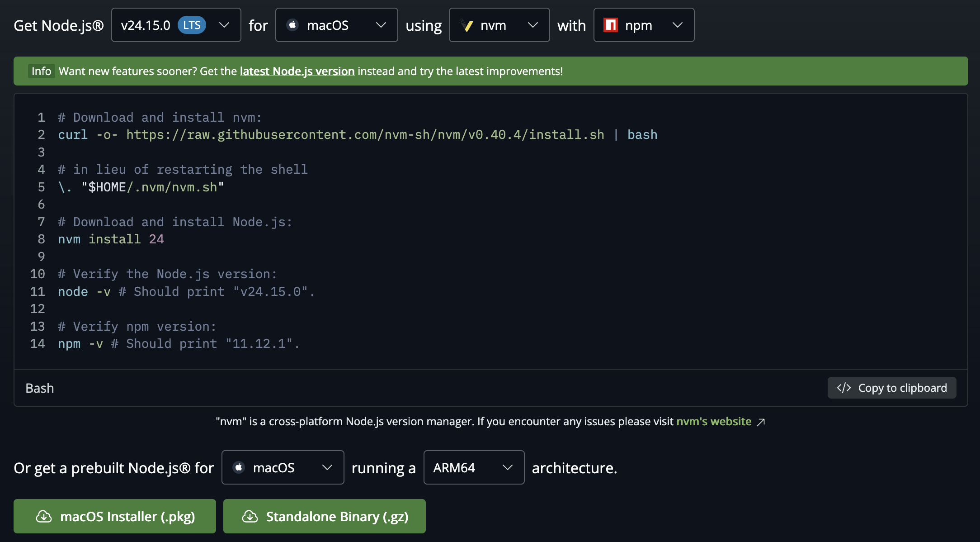Click the download cloud icon on Standalone Binary
This screenshot has height=542, width=980.
(x=250, y=516)
